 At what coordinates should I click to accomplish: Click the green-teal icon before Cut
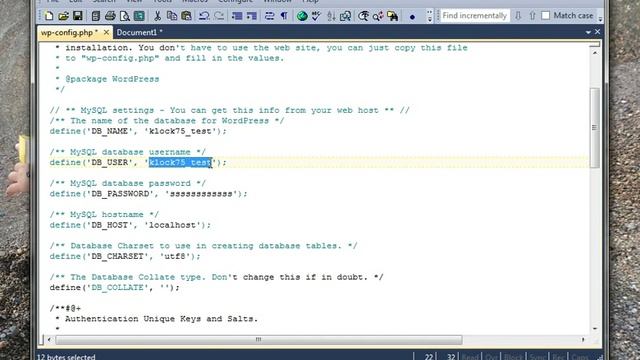[x=139, y=16]
